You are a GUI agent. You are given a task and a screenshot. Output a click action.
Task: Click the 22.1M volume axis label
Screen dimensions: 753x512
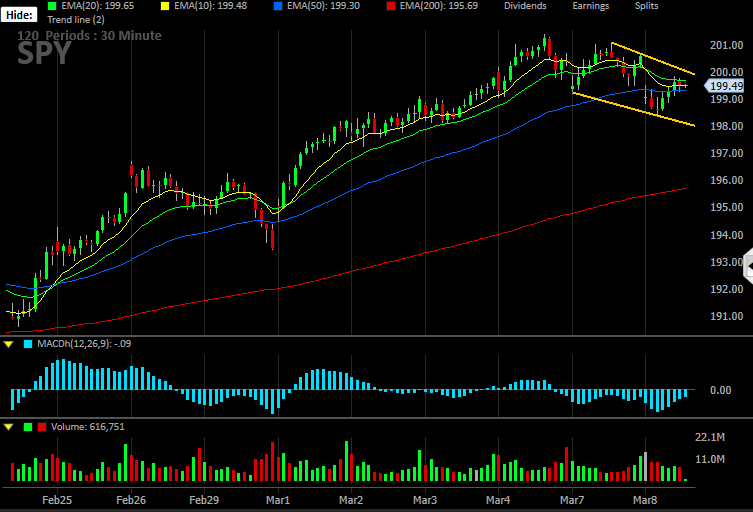tap(710, 437)
